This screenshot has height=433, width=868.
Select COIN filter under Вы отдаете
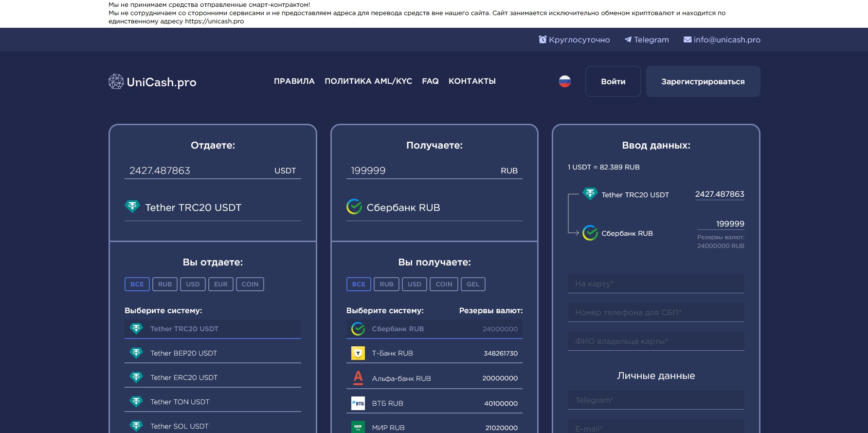(250, 284)
